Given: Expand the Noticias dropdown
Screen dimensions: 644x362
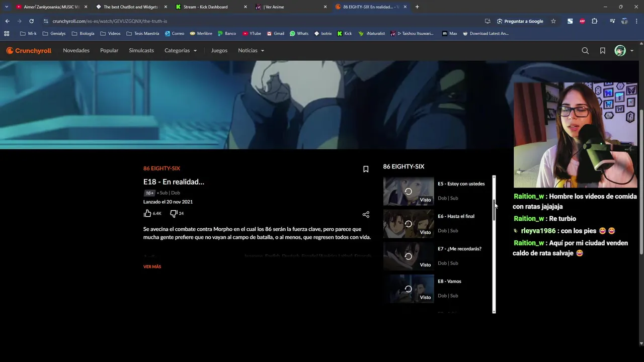Looking at the screenshot, I should (251, 50).
